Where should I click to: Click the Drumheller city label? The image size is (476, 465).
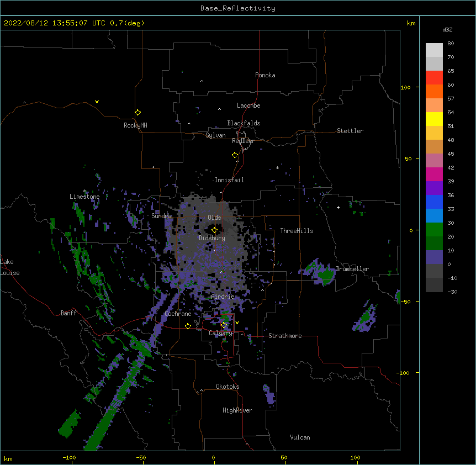(352, 269)
